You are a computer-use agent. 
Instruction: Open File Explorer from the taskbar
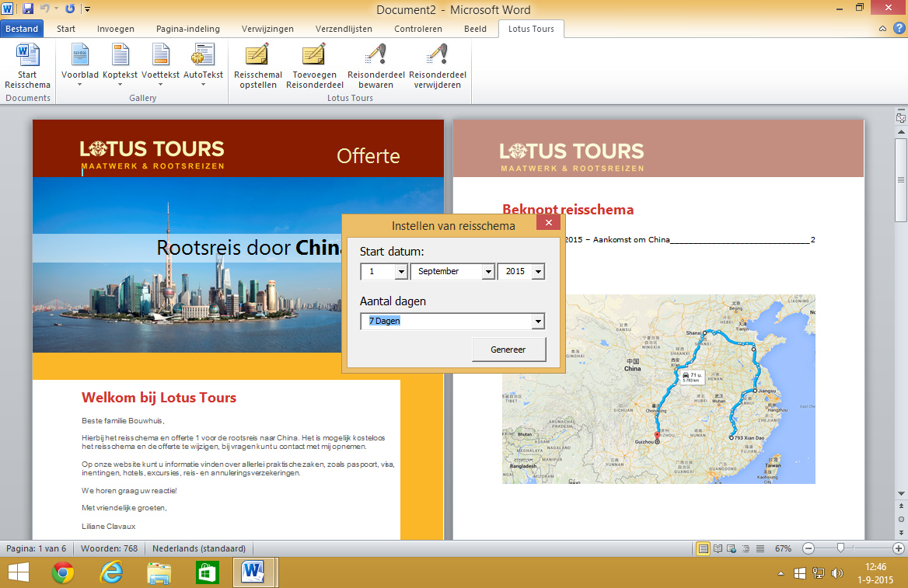pos(159,573)
